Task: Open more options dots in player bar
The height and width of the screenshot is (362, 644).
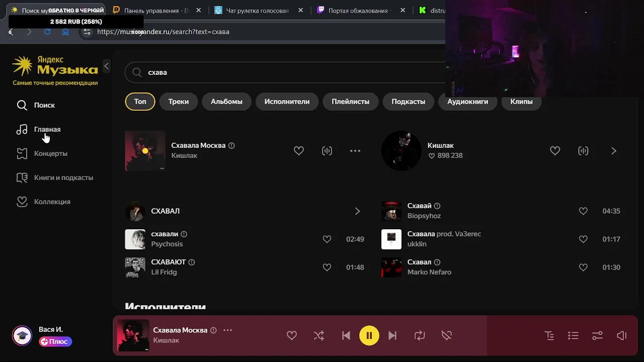Action: pyautogui.click(x=227, y=330)
